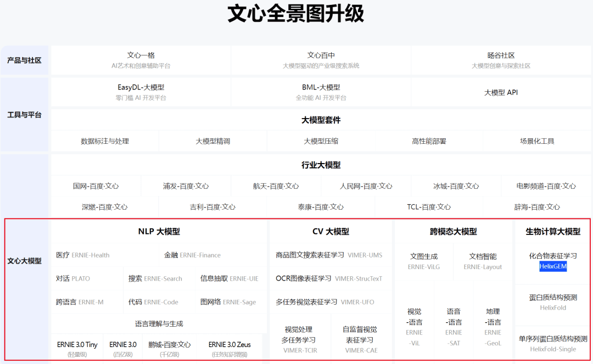Select the 文心大模型 category label

[x=24, y=261]
